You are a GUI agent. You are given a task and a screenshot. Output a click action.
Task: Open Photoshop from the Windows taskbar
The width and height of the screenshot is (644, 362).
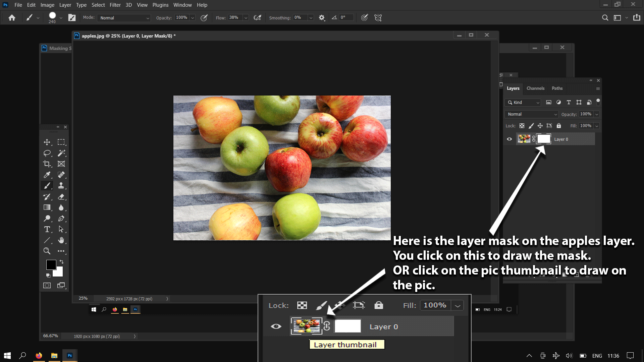pyautogui.click(x=70, y=356)
